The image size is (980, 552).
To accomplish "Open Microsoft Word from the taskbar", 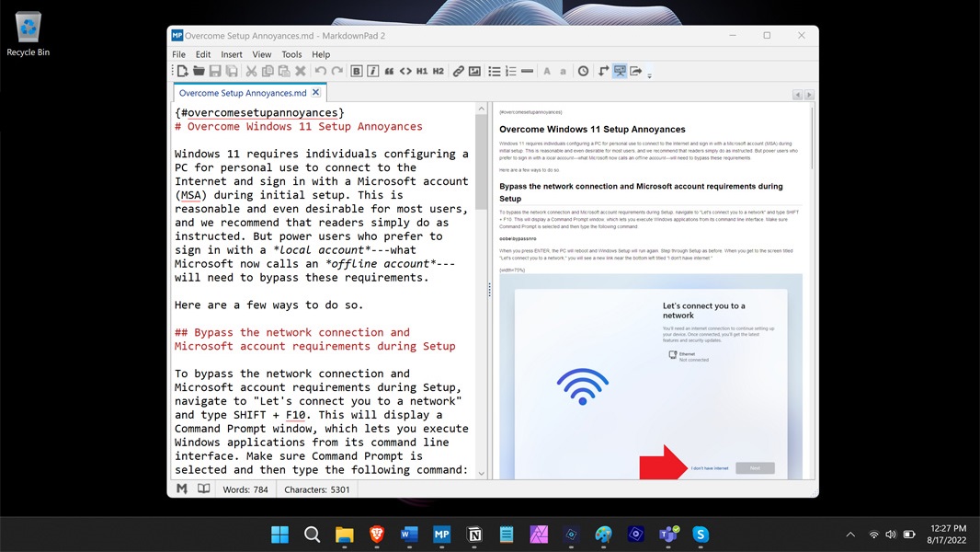I will 409,534.
